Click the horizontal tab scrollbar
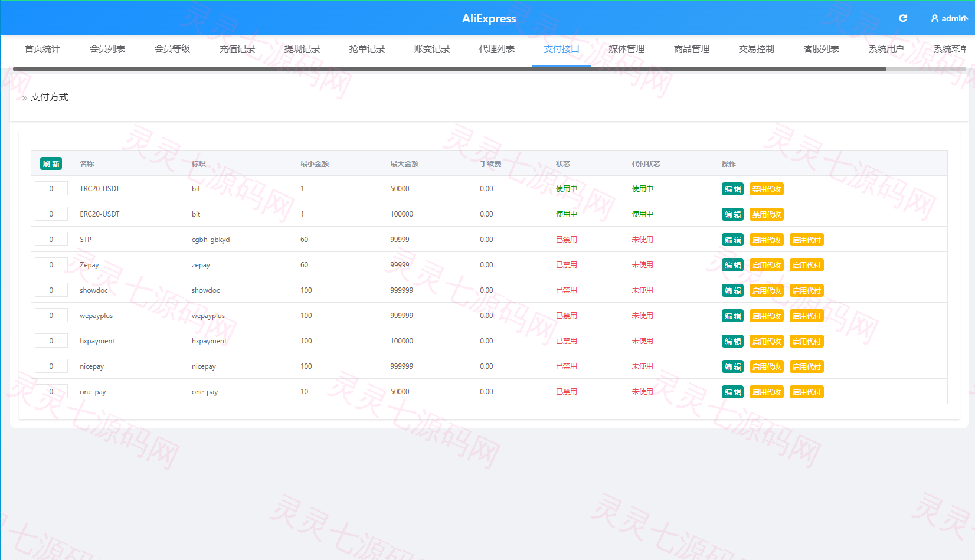 pyautogui.click(x=450, y=69)
